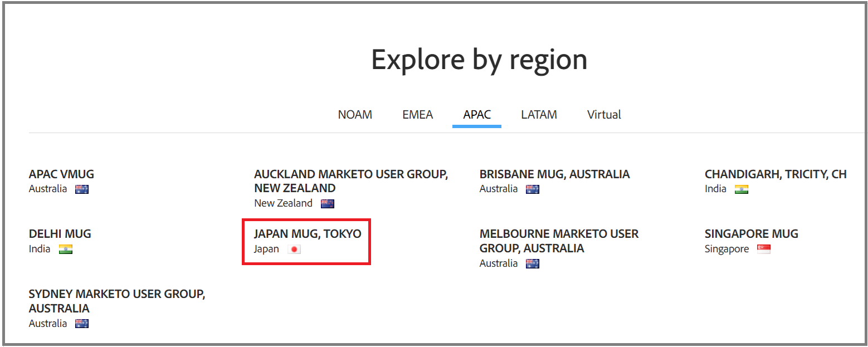Click the India flag next to Delhi MUG
The width and height of the screenshot is (868, 347).
pyautogui.click(x=66, y=249)
